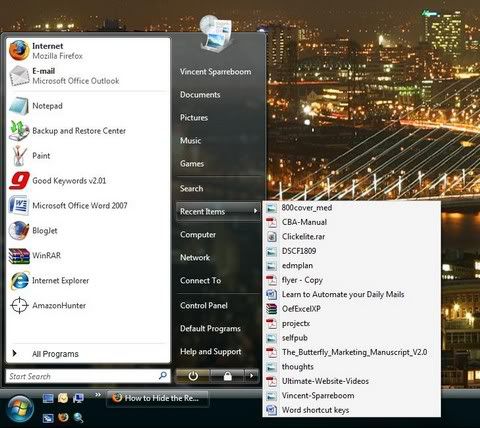Switch to Firefox taskbar window How to Hide
This screenshot has width=480, height=428.
(157, 398)
